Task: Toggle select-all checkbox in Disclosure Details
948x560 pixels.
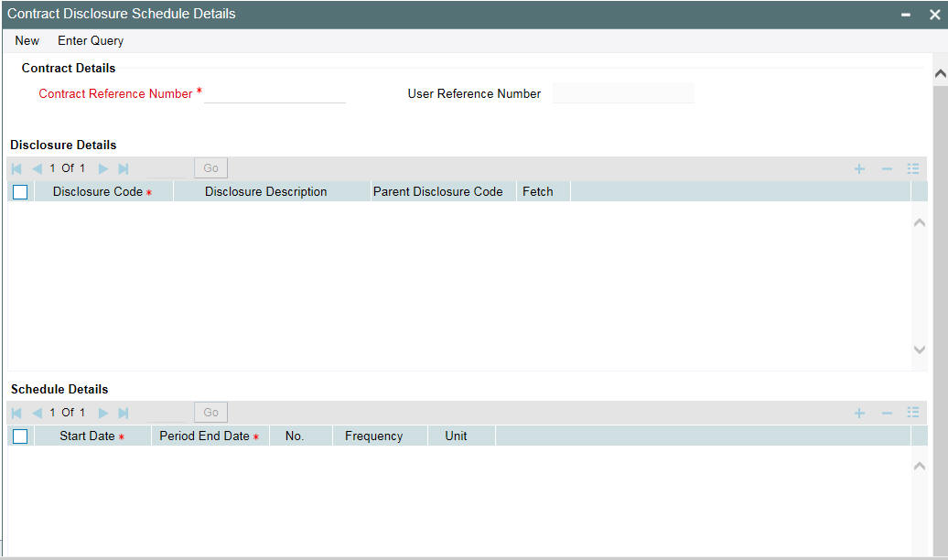Action: (20, 192)
